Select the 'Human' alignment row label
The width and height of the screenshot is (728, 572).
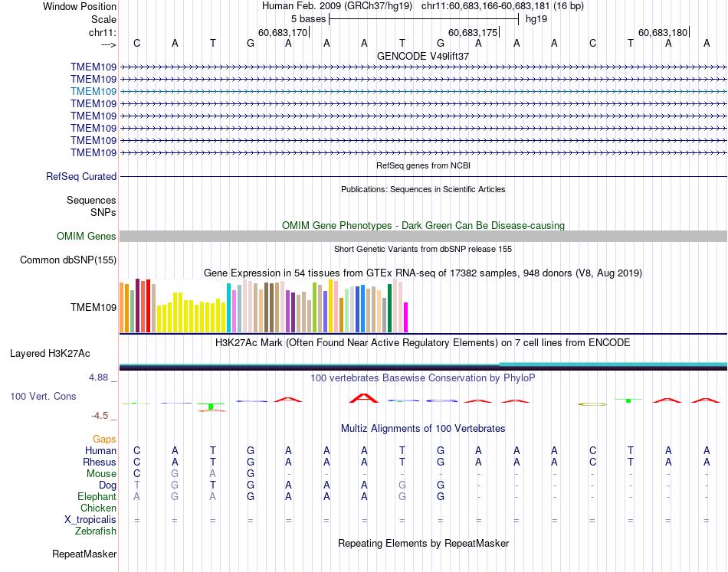[x=100, y=450]
